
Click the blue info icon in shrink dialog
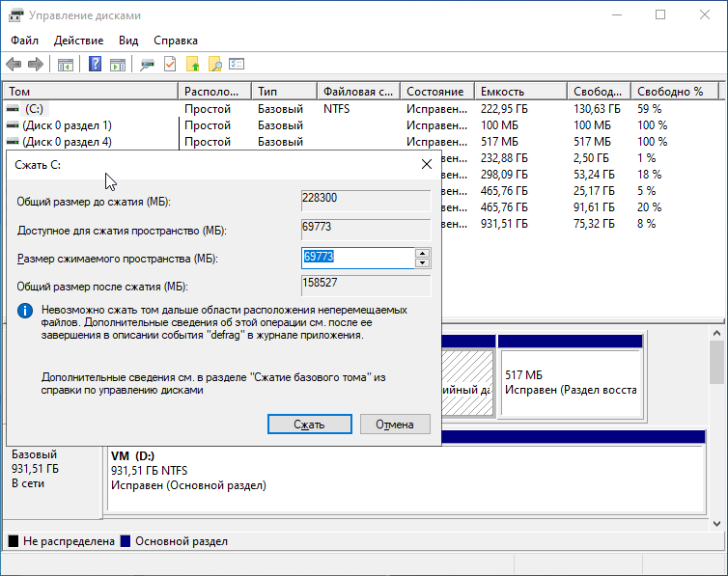(25, 311)
